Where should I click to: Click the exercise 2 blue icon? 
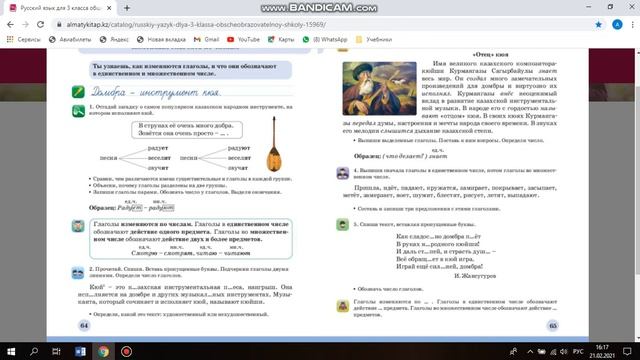pos(78,273)
